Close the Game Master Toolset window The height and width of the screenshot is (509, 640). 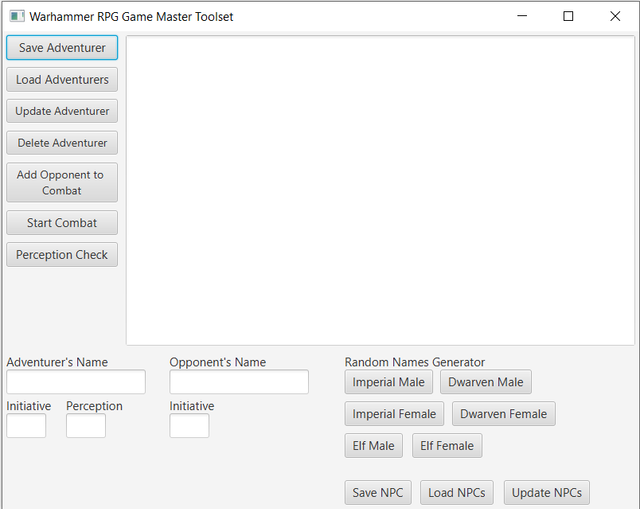[x=615, y=16]
